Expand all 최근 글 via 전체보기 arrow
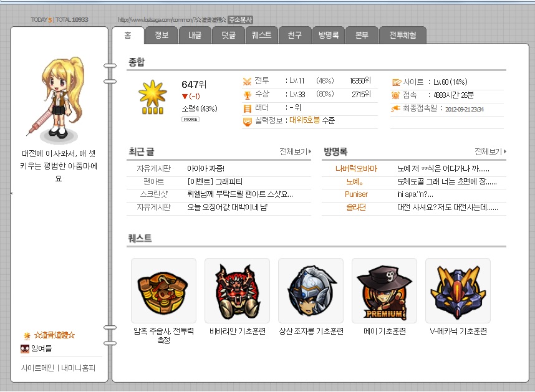 (295, 151)
